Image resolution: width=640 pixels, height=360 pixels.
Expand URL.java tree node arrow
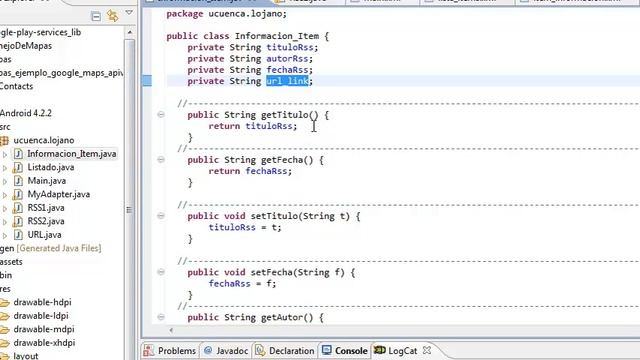(5, 236)
